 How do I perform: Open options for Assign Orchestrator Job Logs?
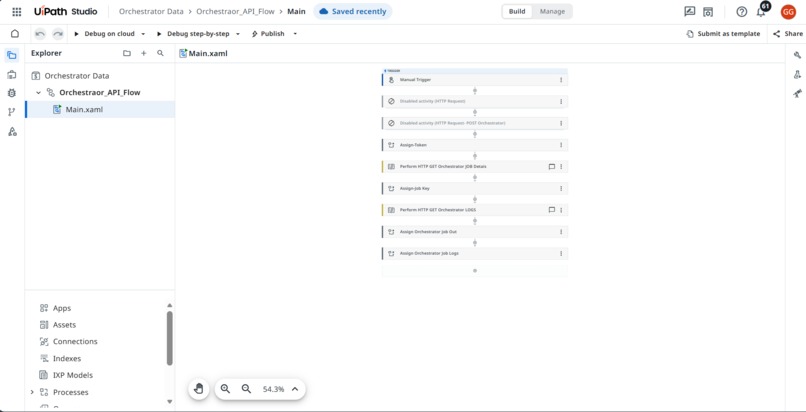tap(561, 253)
